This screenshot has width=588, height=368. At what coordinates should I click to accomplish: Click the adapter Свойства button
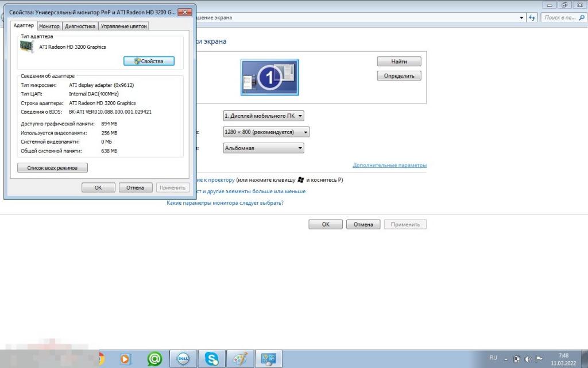coord(149,61)
